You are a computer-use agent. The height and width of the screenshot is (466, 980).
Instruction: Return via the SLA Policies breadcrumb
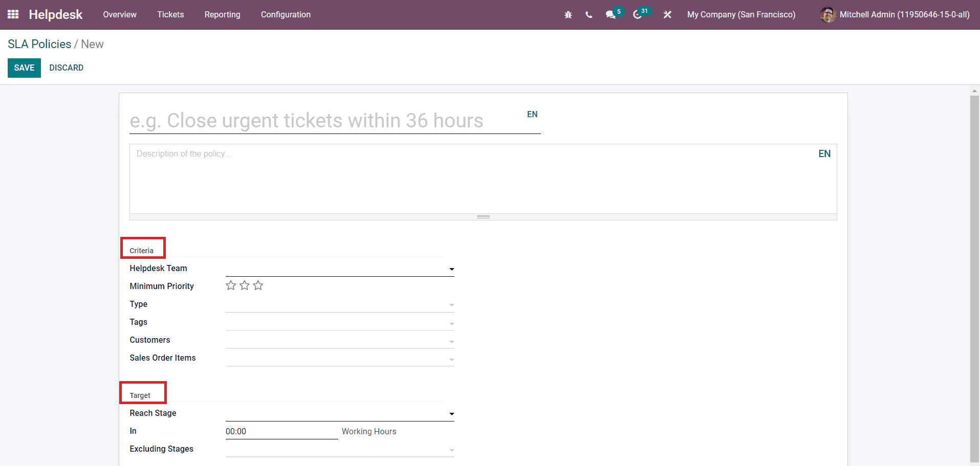[39, 44]
